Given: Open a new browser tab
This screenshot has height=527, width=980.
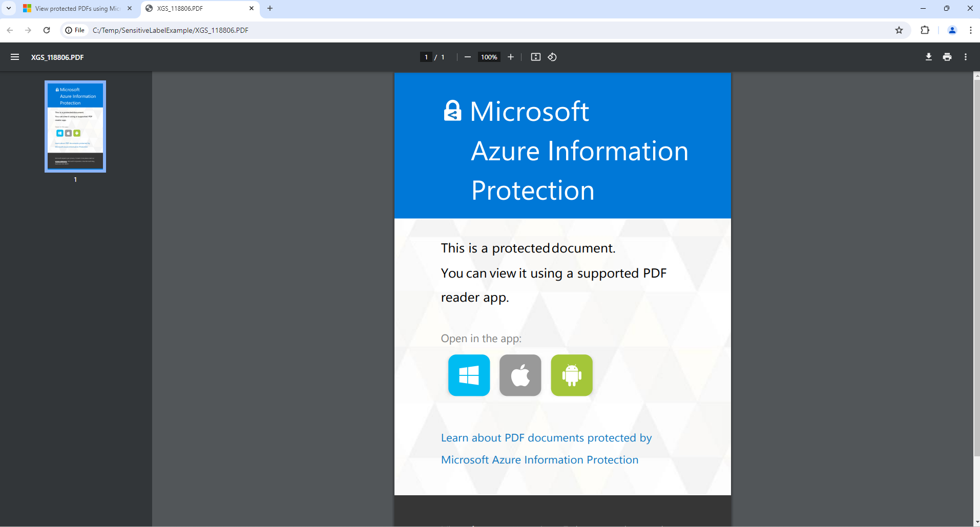Looking at the screenshot, I should tap(270, 8).
